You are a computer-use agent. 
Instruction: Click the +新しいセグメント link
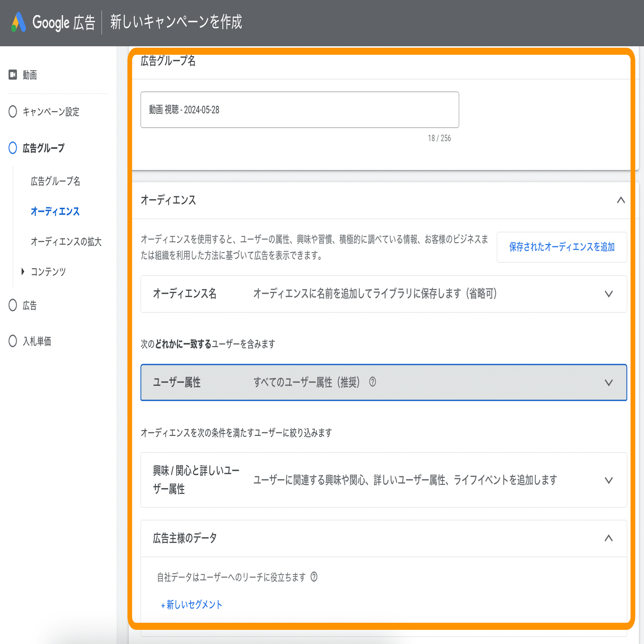tap(192, 605)
